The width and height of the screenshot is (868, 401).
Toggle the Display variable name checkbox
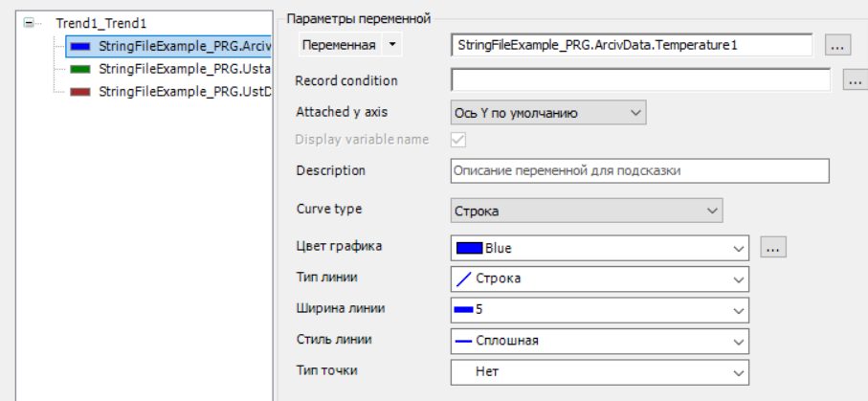click(458, 140)
